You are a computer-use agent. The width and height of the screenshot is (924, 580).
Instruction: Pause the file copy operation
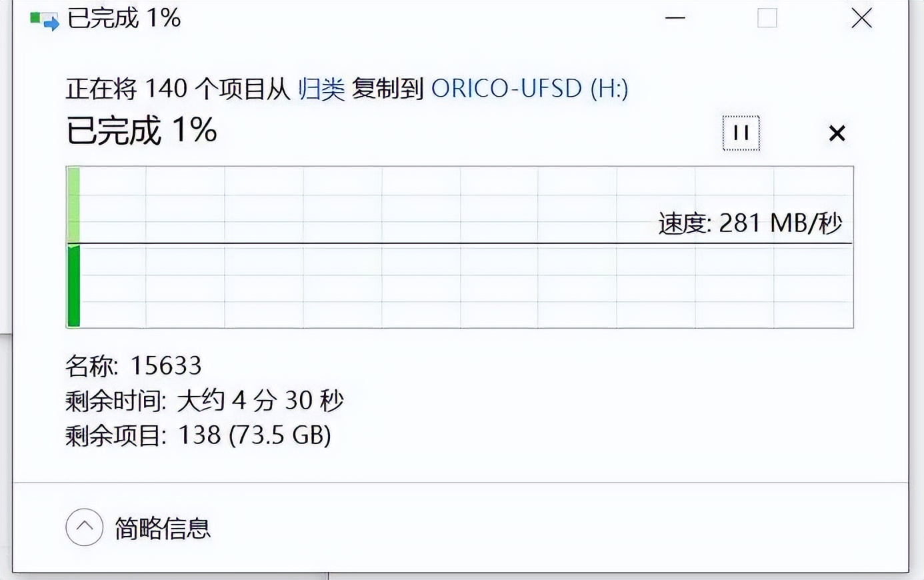[x=741, y=133]
